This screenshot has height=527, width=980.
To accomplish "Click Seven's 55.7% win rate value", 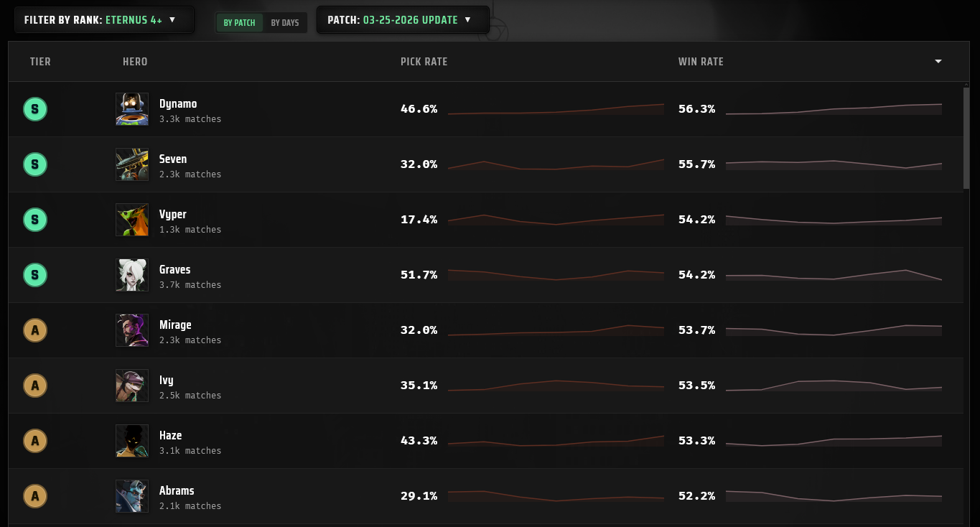I will point(696,164).
